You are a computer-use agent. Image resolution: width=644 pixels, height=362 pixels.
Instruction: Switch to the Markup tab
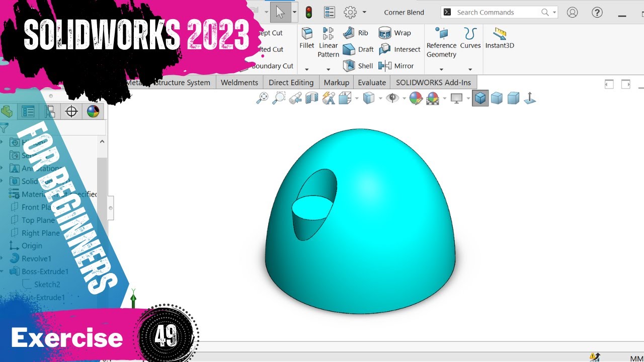[337, 82]
